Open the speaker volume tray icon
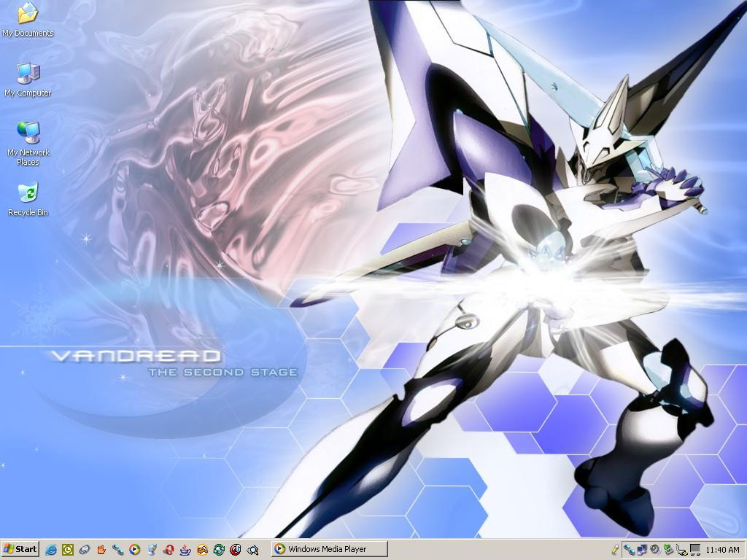The width and height of the screenshot is (747, 560). click(655, 550)
